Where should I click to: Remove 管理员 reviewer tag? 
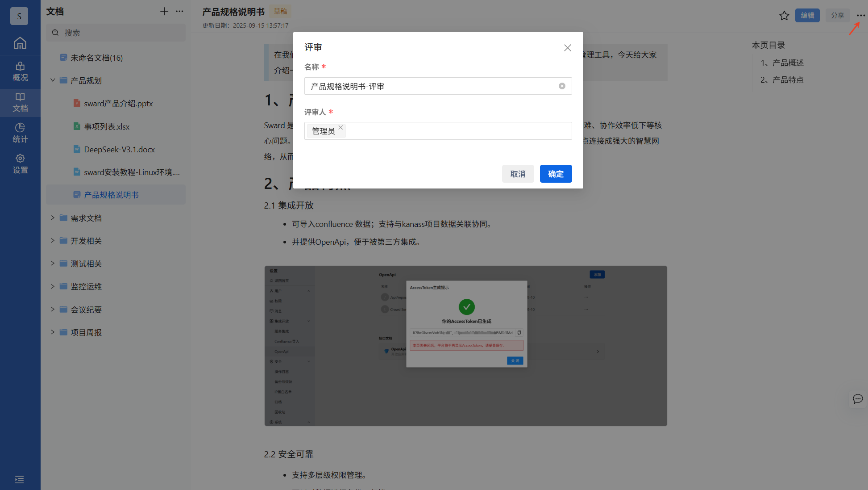pos(341,128)
